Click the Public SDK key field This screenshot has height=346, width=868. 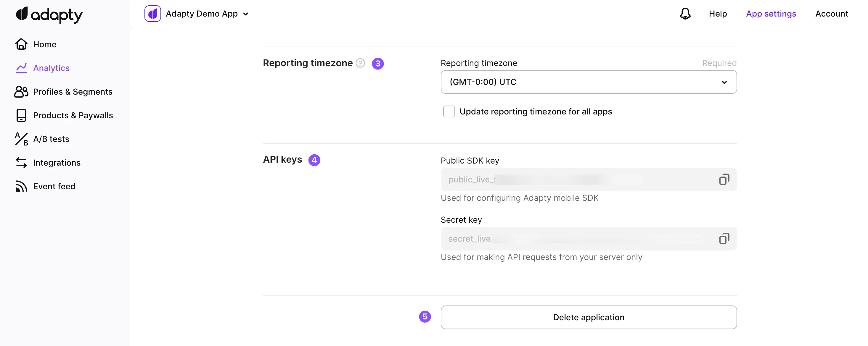click(573, 180)
